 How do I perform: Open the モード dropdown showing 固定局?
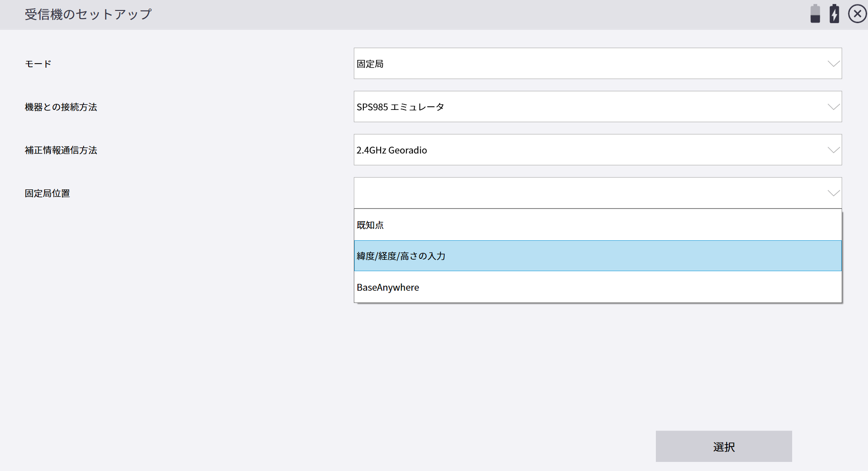590,64
